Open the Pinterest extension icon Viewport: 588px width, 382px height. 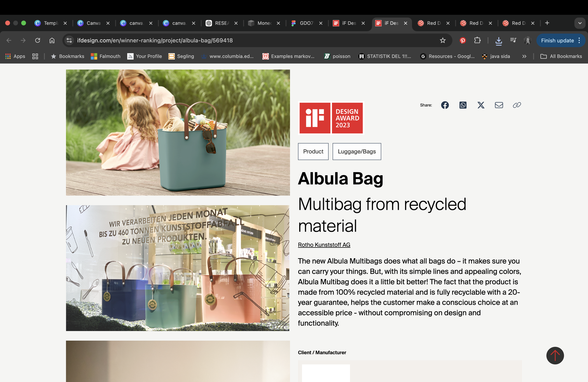462,40
